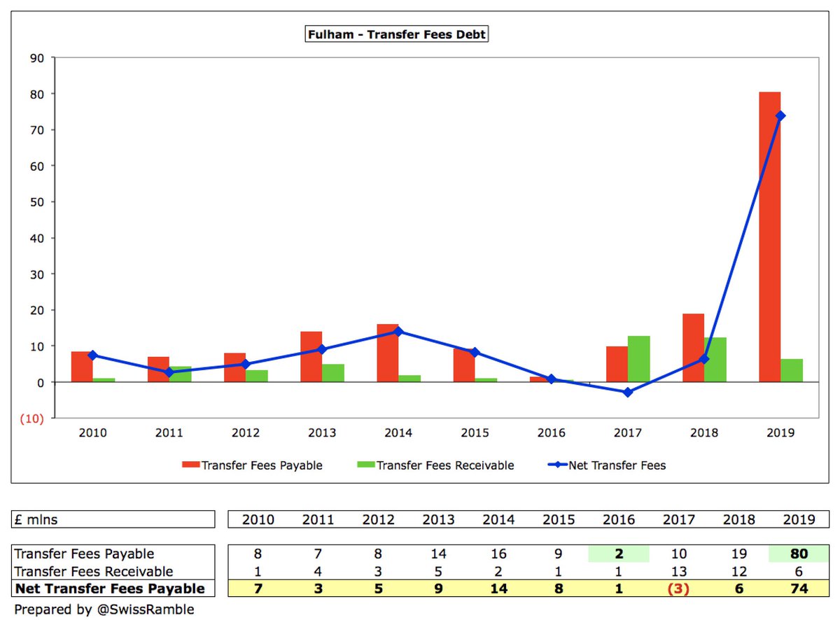The image size is (840, 620).
Task: Click the 2019 x-axis label in chart
Action: tap(780, 433)
